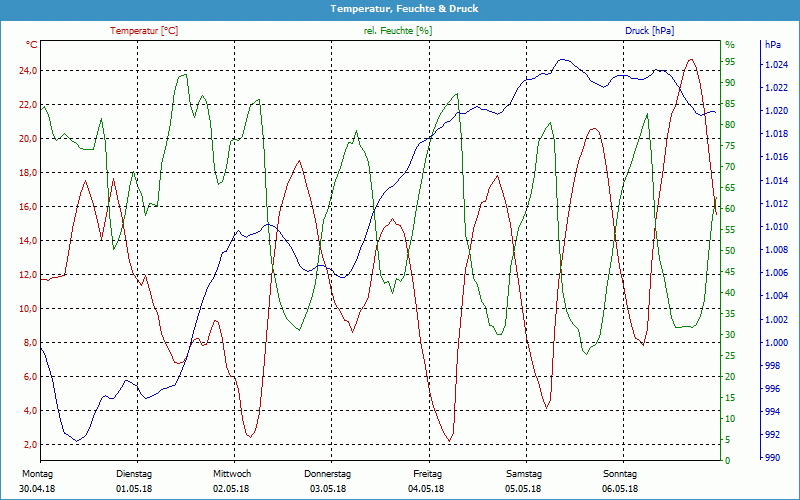This screenshot has height=500, width=800.
Task: Click the '990' pressure axis value
Action: coord(772,458)
